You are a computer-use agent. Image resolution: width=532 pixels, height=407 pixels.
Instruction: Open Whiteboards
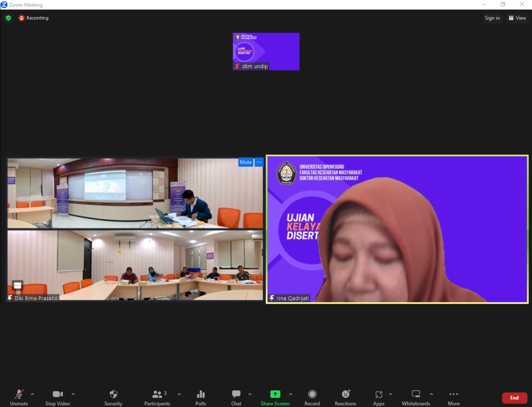pyautogui.click(x=416, y=397)
